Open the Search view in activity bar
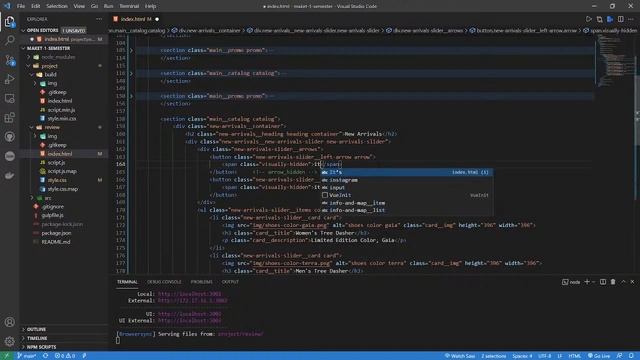Viewport: 640px width, 360px height. [x=9, y=40]
